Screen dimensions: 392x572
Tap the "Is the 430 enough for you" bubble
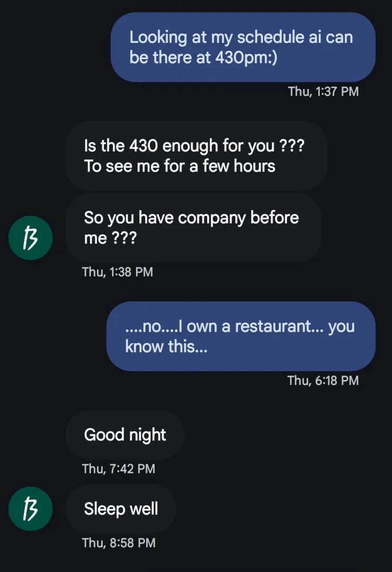click(196, 155)
